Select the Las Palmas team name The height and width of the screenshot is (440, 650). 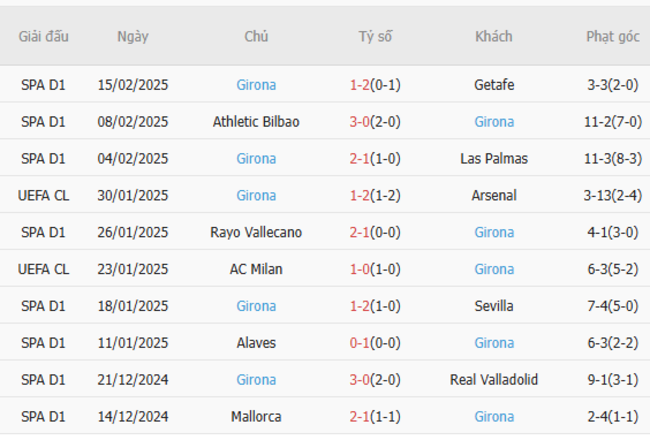coord(494,159)
